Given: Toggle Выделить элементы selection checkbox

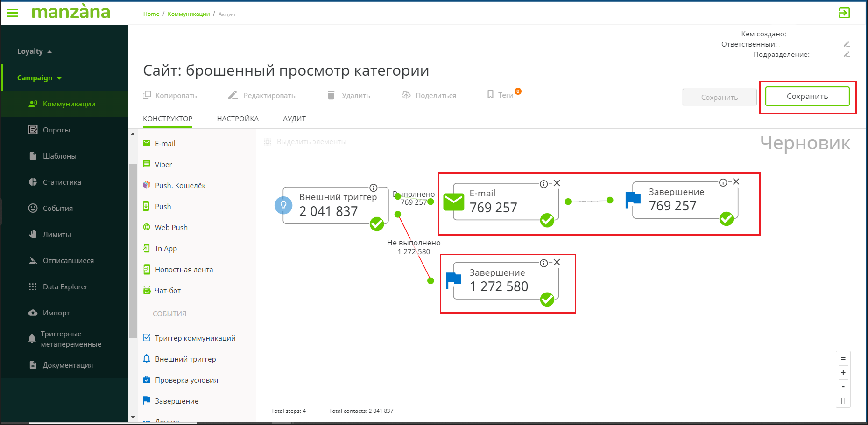Looking at the screenshot, I should [268, 142].
